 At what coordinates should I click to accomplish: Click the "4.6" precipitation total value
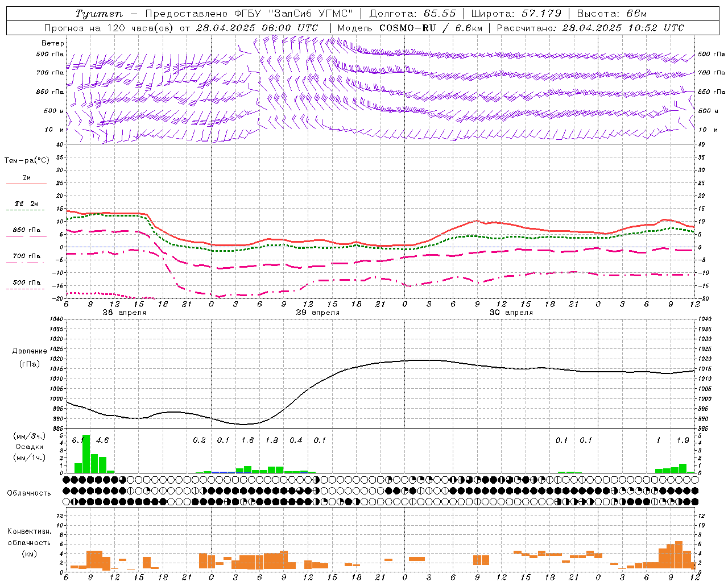tap(102, 440)
